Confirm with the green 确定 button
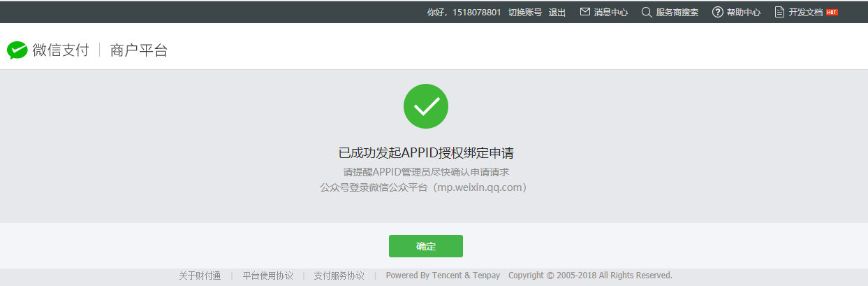 (426, 246)
